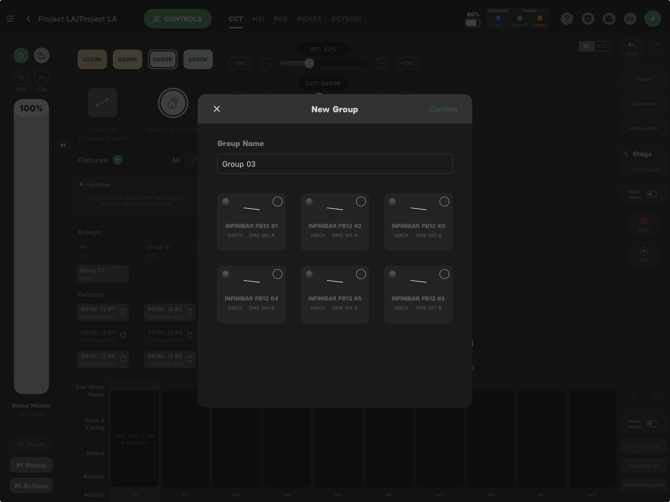Select INFINIBAR PB12 #5 radio circle
The width and height of the screenshot is (670, 502).
361,274
